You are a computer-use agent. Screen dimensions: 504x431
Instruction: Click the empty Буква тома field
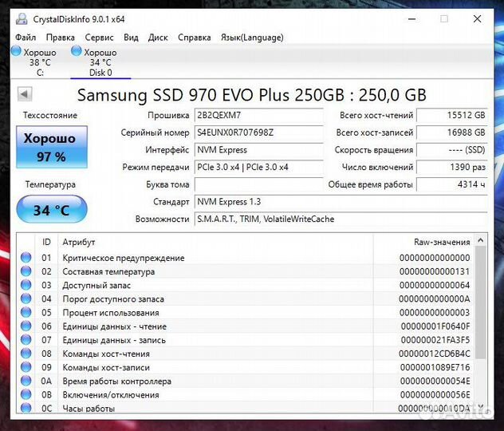[258, 184]
